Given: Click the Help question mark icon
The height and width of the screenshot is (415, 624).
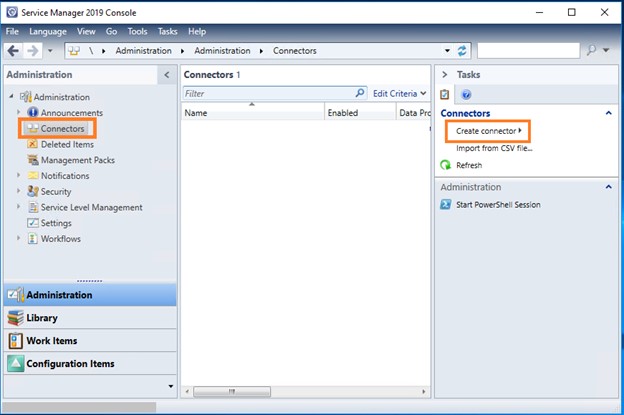Looking at the screenshot, I should [x=466, y=95].
